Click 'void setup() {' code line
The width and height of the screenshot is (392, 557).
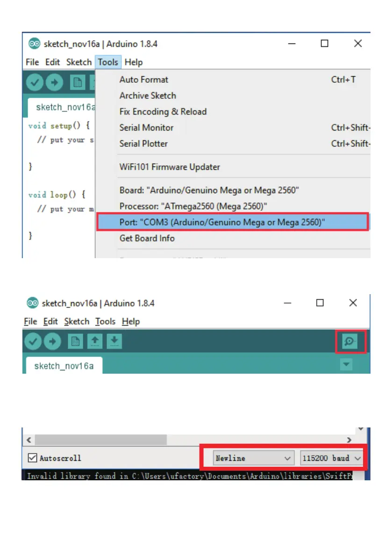(59, 126)
